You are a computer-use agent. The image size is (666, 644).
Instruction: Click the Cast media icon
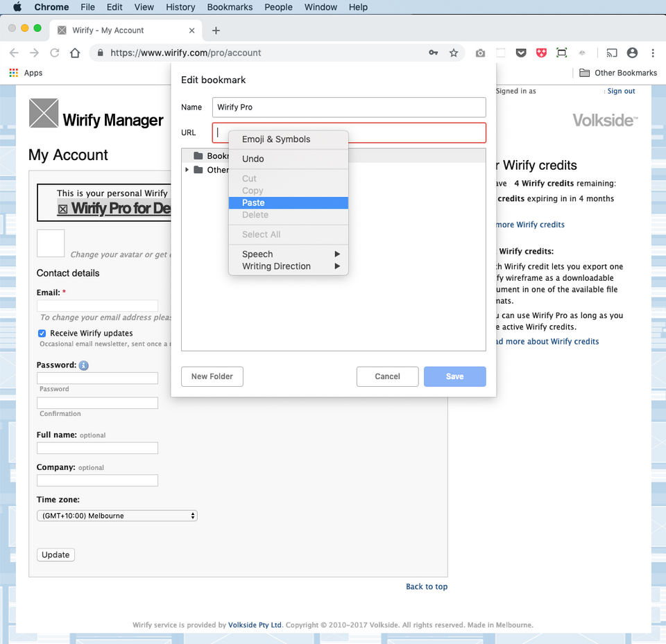click(612, 53)
